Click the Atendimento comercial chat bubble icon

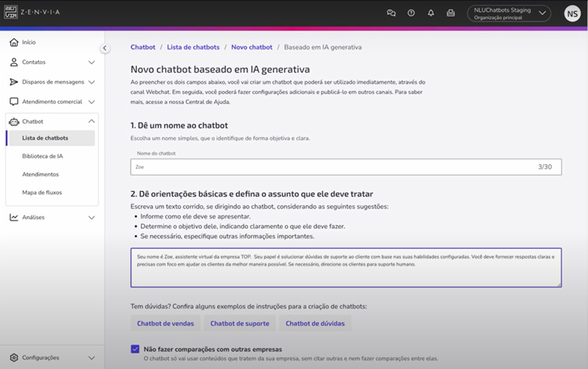tap(14, 102)
